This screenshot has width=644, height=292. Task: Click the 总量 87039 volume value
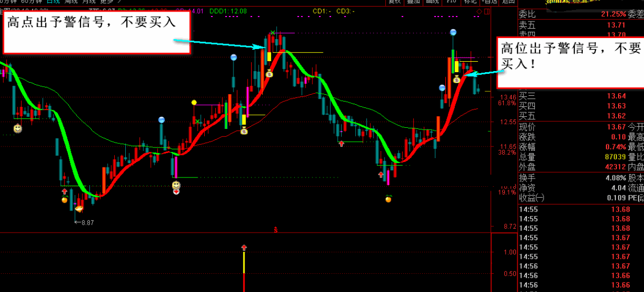tap(615, 156)
